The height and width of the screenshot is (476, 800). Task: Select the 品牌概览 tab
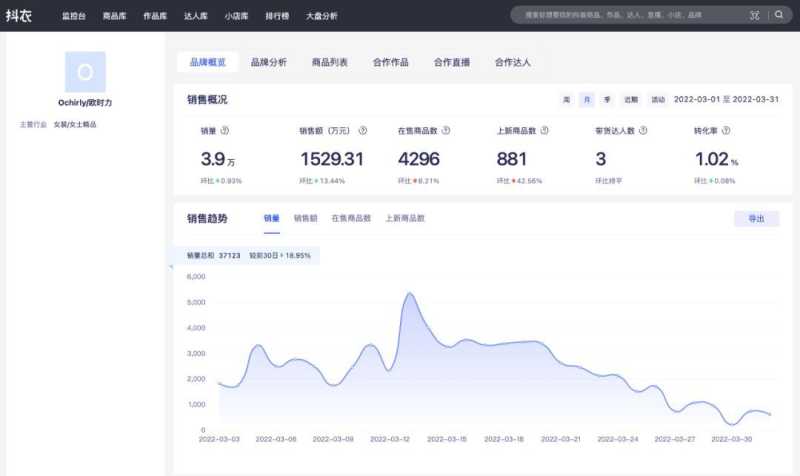coord(208,62)
